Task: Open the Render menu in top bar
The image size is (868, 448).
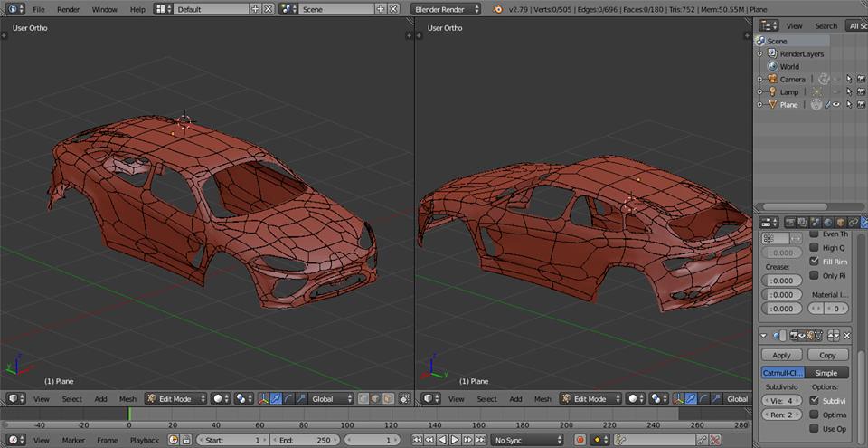Action: tap(68, 9)
